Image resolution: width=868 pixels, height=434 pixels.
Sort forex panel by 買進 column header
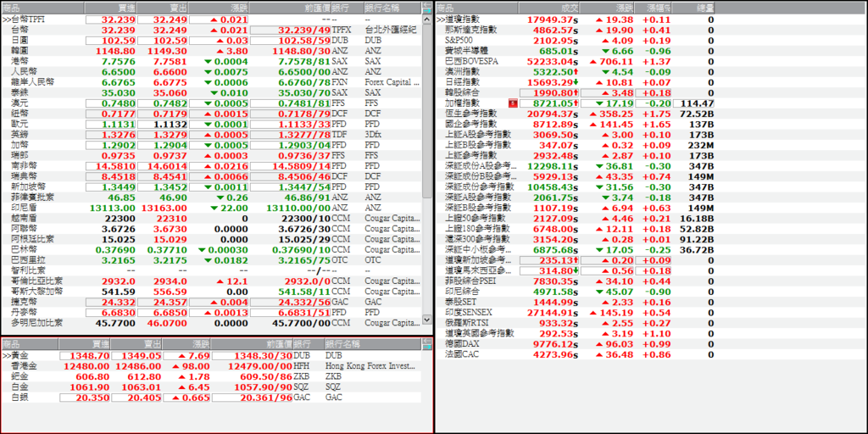[x=110, y=8]
